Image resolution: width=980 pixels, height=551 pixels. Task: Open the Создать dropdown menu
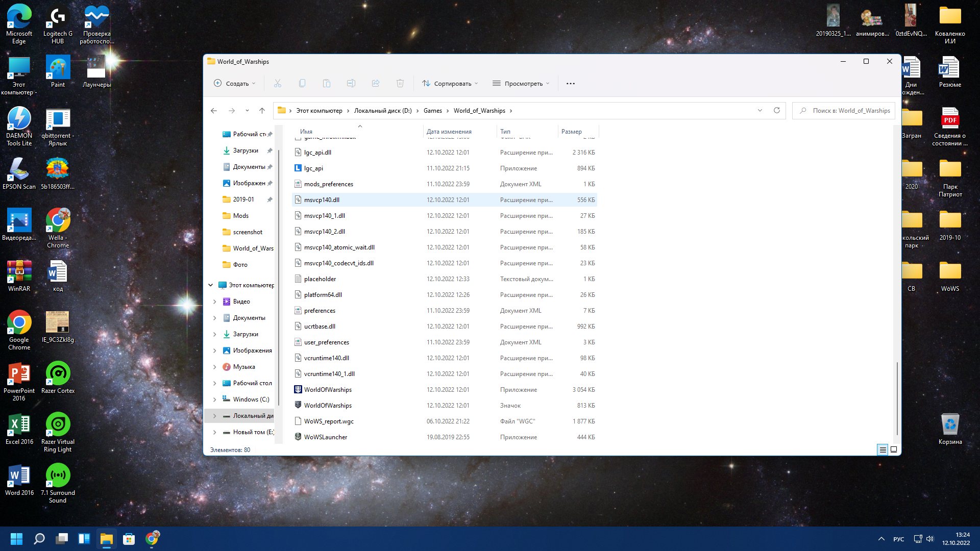tap(234, 83)
